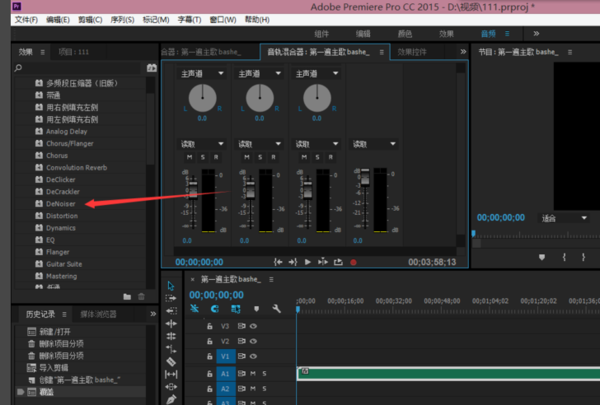Image resolution: width=600 pixels, height=405 pixels.
Task: Open third track 读取 automation dropdown
Action: click(316, 144)
